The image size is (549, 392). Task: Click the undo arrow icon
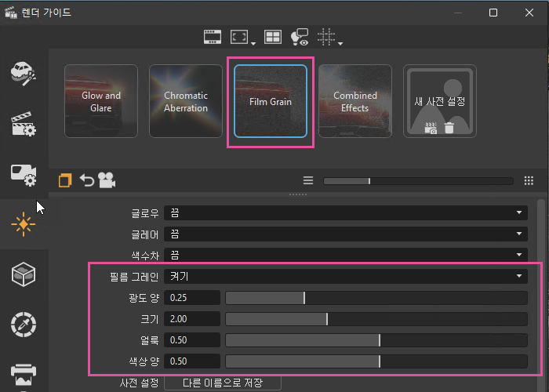coord(87,180)
